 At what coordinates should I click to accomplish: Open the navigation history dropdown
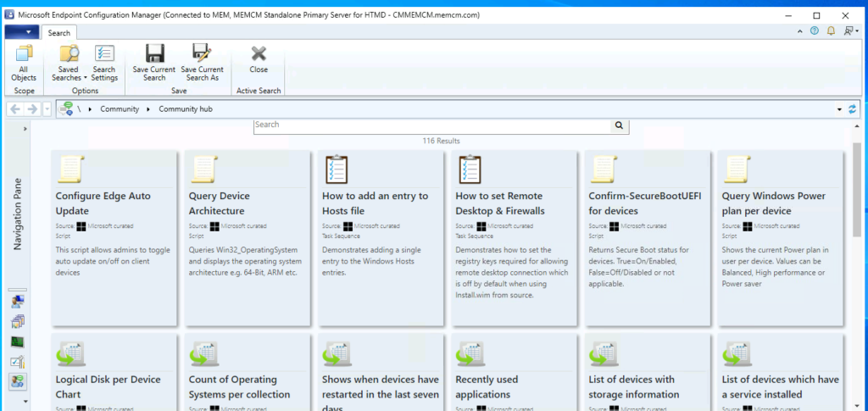click(x=47, y=109)
